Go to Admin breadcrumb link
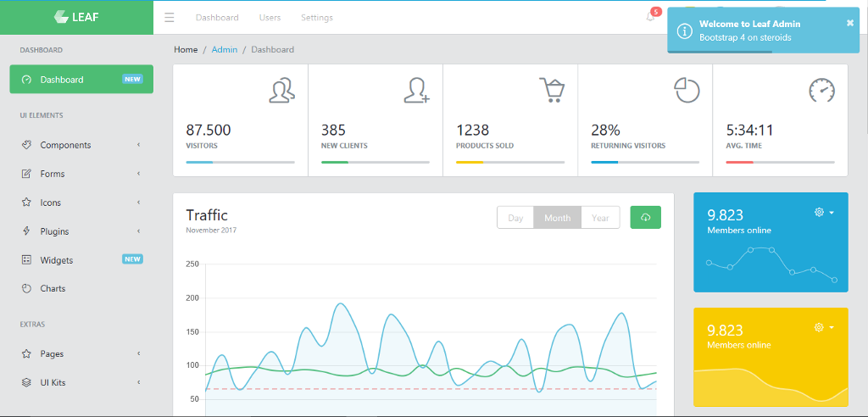The image size is (868, 417). point(225,50)
